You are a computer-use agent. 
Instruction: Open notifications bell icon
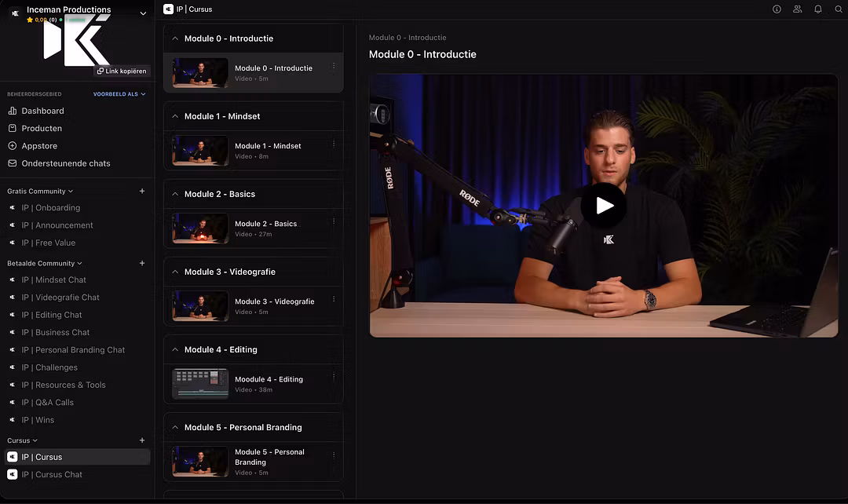pyautogui.click(x=817, y=9)
